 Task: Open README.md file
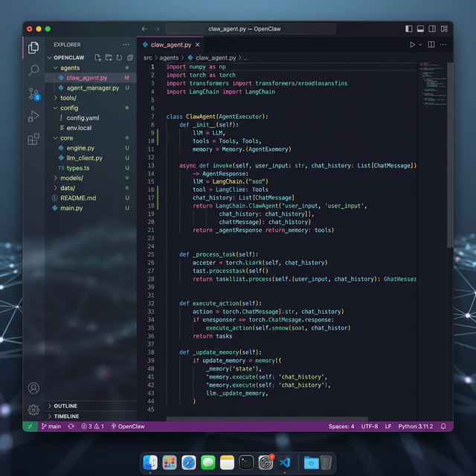pyautogui.click(x=91, y=198)
